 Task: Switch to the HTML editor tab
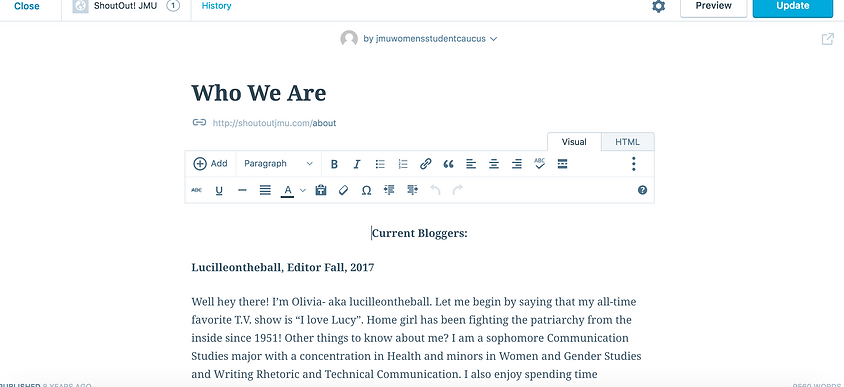(628, 142)
